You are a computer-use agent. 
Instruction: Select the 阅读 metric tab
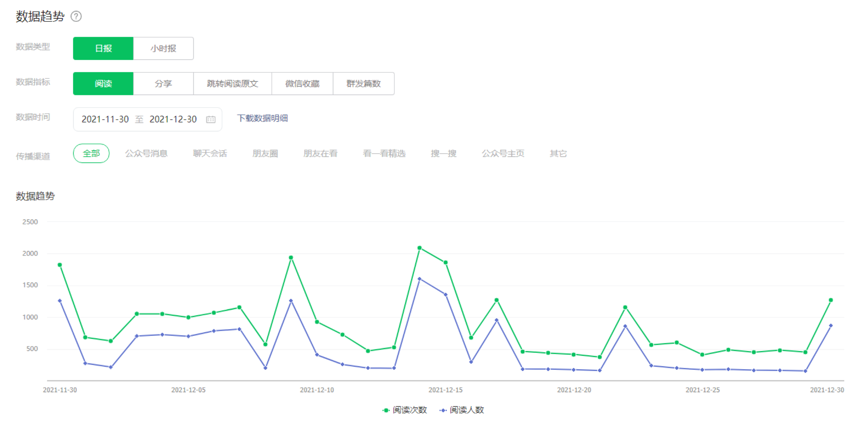103,84
